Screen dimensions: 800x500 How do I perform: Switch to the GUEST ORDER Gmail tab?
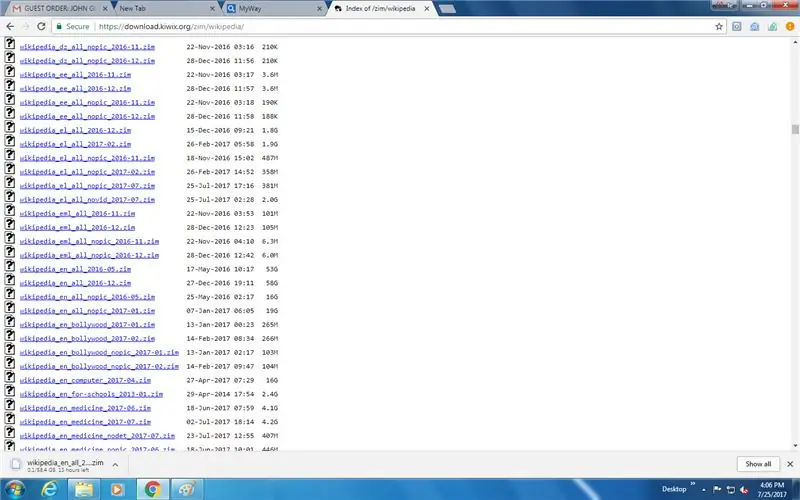[60, 9]
